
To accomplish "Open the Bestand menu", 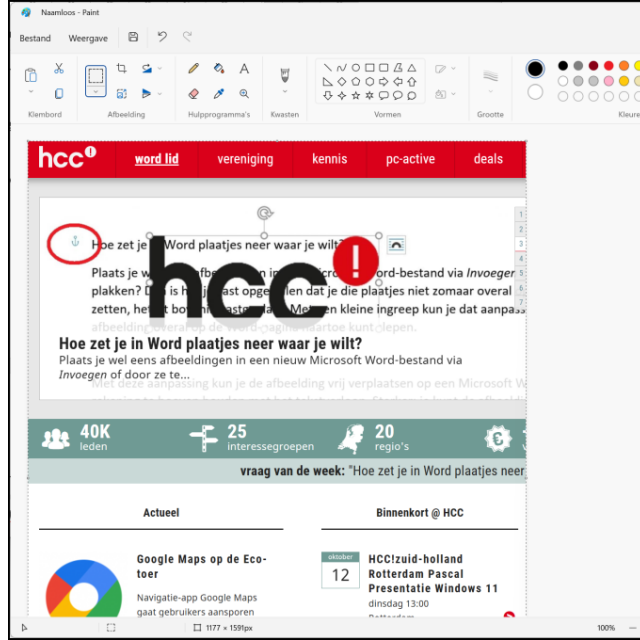I will click(x=35, y=38).
